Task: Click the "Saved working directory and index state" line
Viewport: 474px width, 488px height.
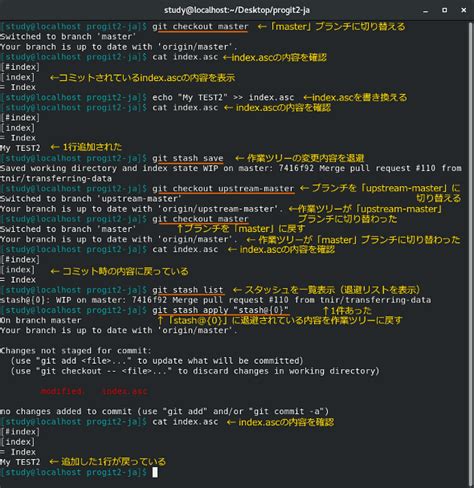Action: [x=231, y=168]
